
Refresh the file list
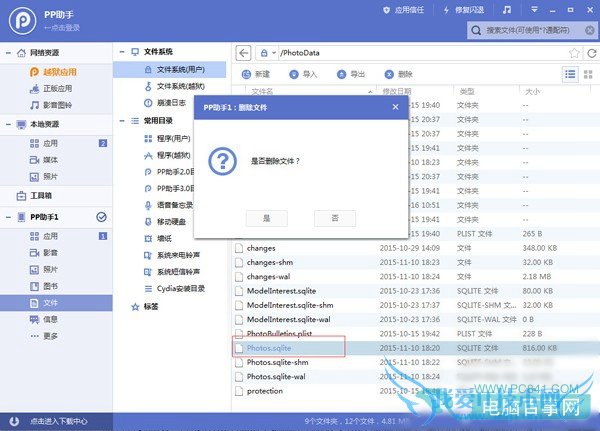click(x=592, y=53)
